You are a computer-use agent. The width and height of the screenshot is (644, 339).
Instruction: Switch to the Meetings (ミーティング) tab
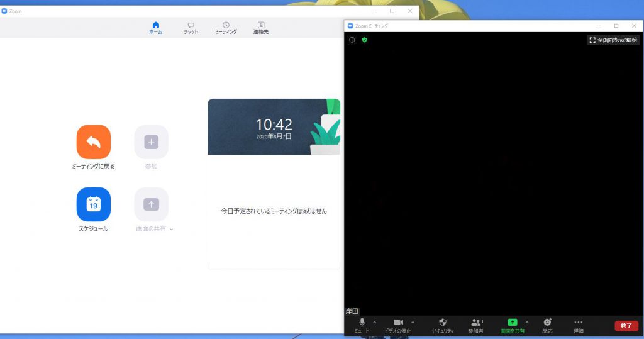226,28
